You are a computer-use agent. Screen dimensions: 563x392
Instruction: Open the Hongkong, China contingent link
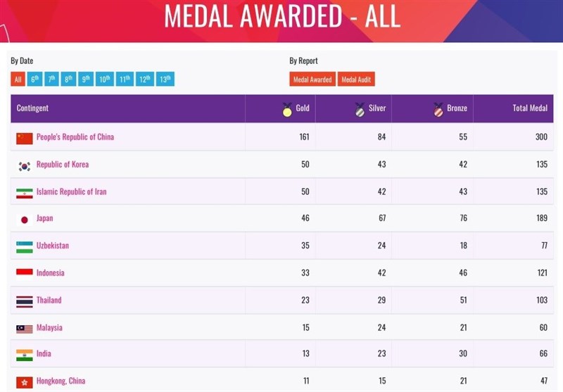tap(61, 381)
